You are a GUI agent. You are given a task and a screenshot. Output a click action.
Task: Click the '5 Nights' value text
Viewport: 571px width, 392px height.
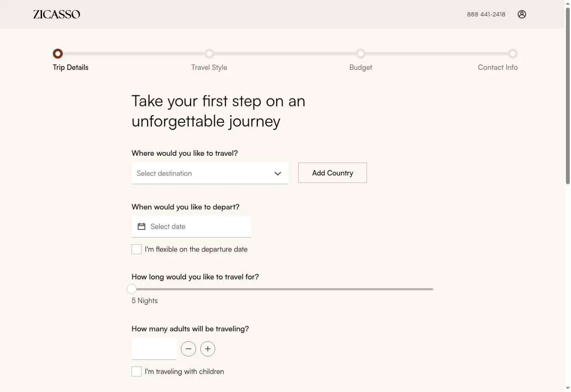[144, 301]
